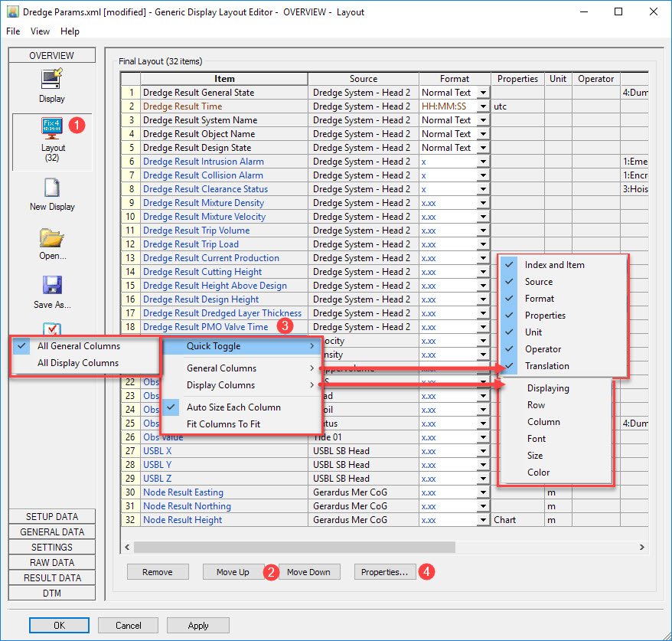
Task: Select Fit Columns To Fit menu entry
Action: (223, 424)
